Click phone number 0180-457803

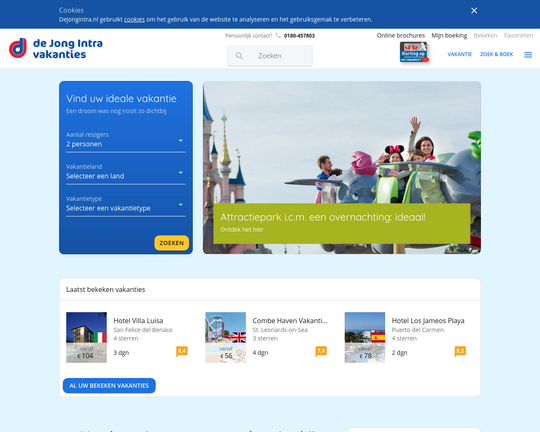pyautogui.click(x=299, y=35)
